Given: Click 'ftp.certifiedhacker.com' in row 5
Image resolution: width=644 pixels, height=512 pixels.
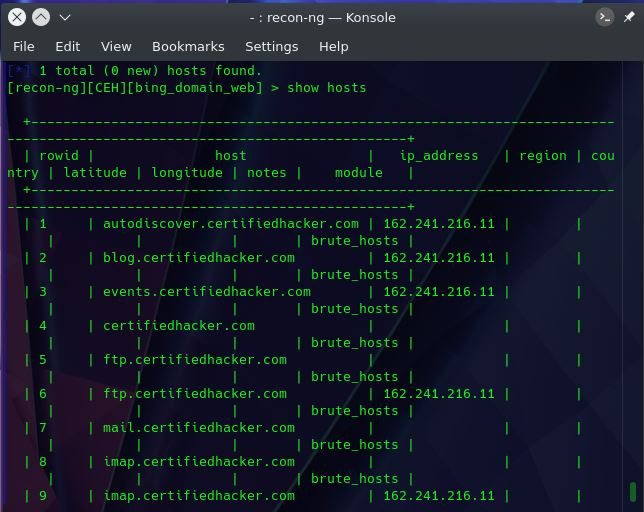Looking at the screenshot, I should (195, 360).
